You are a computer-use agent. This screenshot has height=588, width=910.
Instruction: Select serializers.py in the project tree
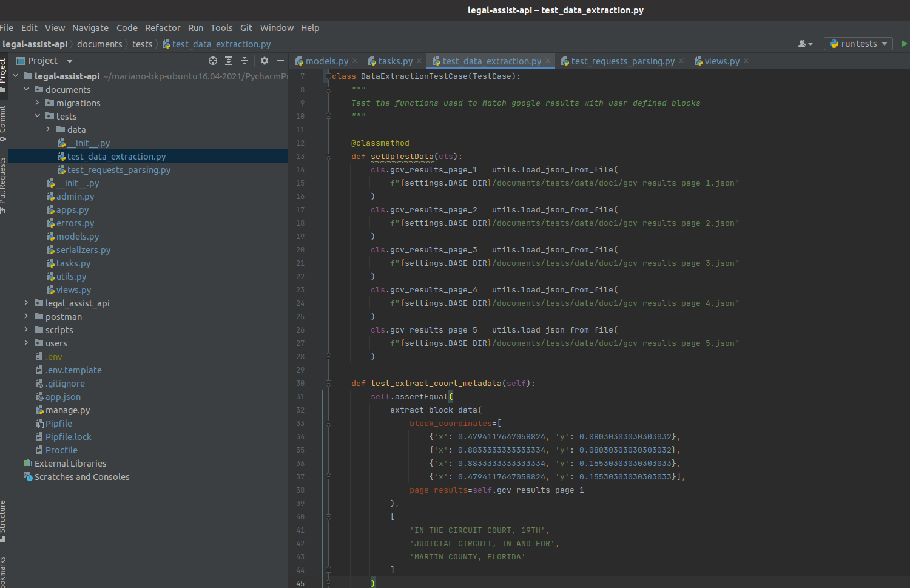(x=83, y=250)
